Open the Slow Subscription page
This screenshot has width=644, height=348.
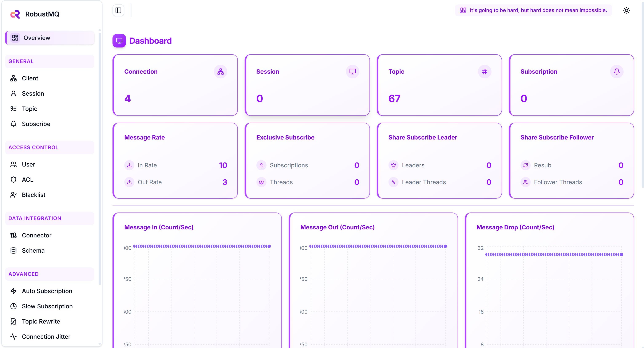click(47, 306)
